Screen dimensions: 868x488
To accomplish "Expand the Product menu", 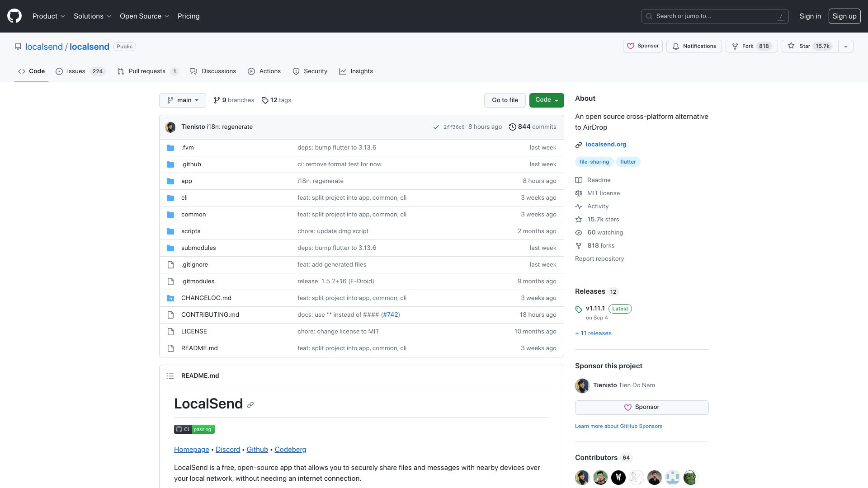I will click(x=49, y=16).
